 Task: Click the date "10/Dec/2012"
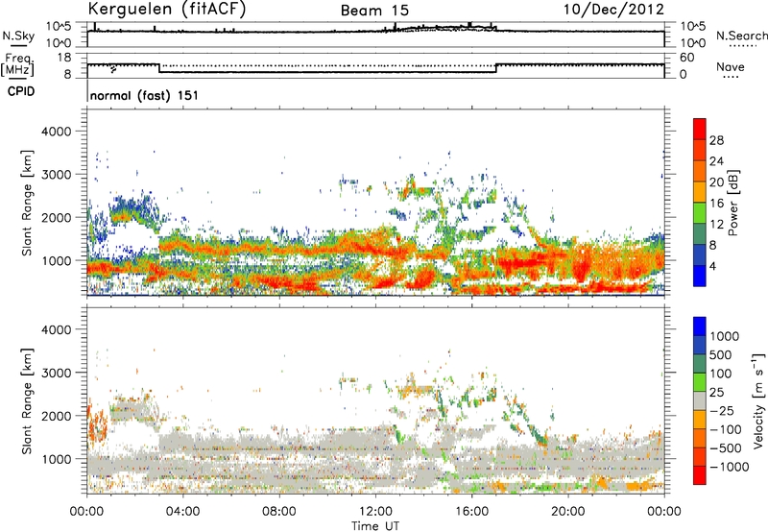point(613,9)
